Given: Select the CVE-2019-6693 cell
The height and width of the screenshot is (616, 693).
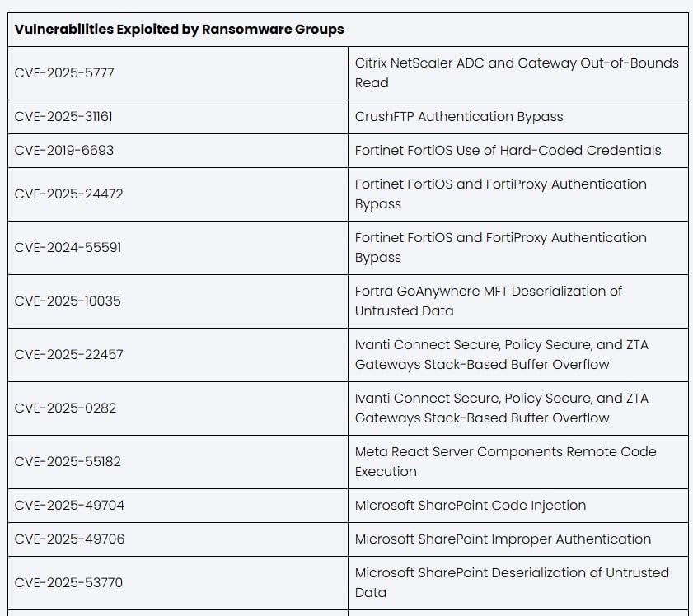Looking at the screenshot, I should click(64, 151).
